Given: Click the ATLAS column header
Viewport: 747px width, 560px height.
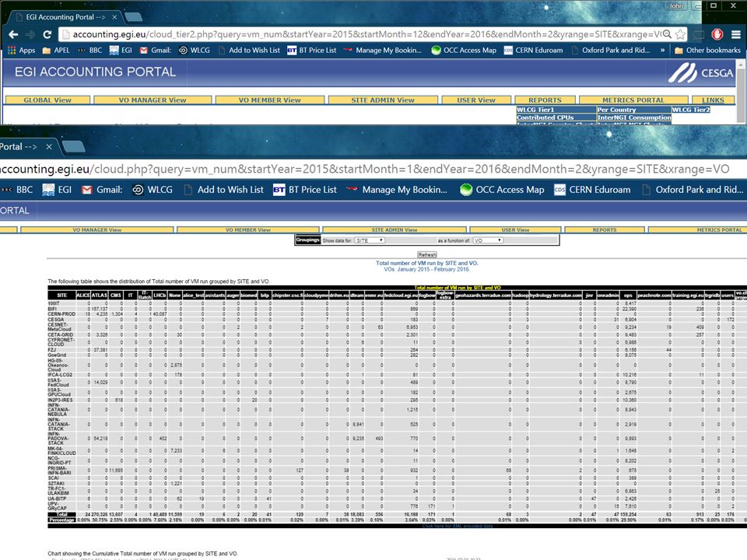Looking at the screenshot, I should (99, 296).
